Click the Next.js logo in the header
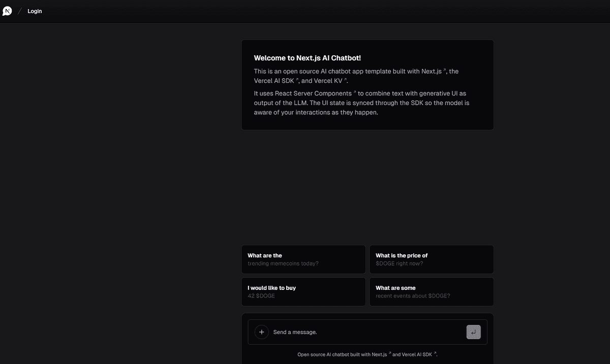This screenshot has width=610, height=364. pyautogui.click(x=7, y=11)
